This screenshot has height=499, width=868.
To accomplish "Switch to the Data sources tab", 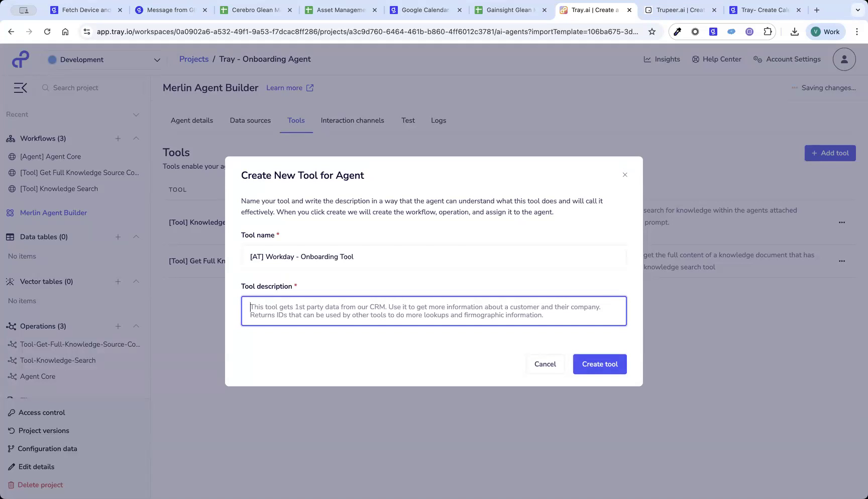I will [x=250, y=120].
